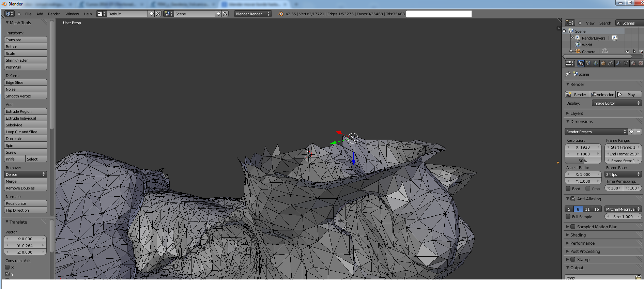The height and width of the screenshot is (289, 644).
Task: Click the Extrude Region button
Action: coord(26,111)
